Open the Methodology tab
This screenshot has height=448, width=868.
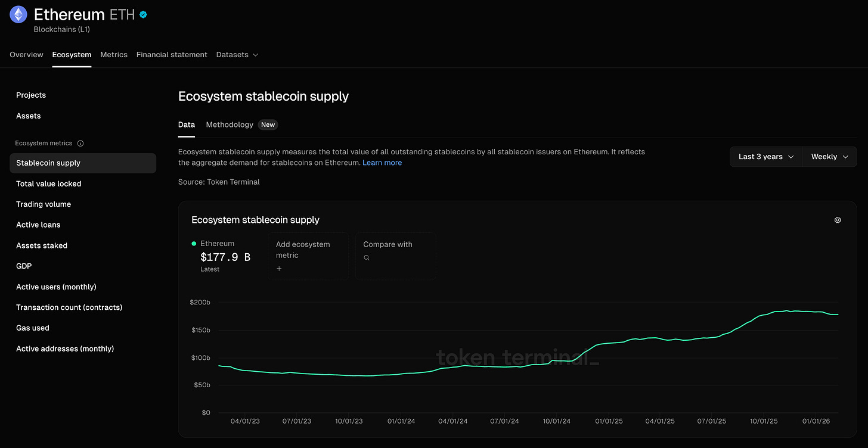pos(230,125)
